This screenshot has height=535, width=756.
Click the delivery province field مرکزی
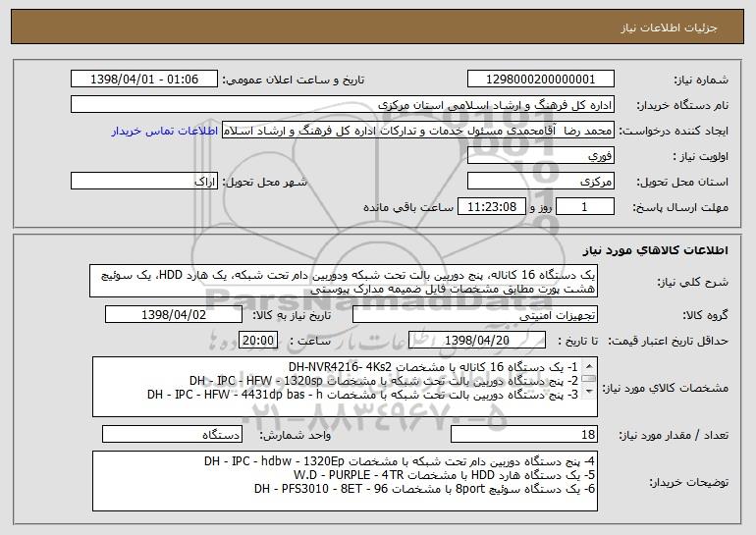pos(540,182)
